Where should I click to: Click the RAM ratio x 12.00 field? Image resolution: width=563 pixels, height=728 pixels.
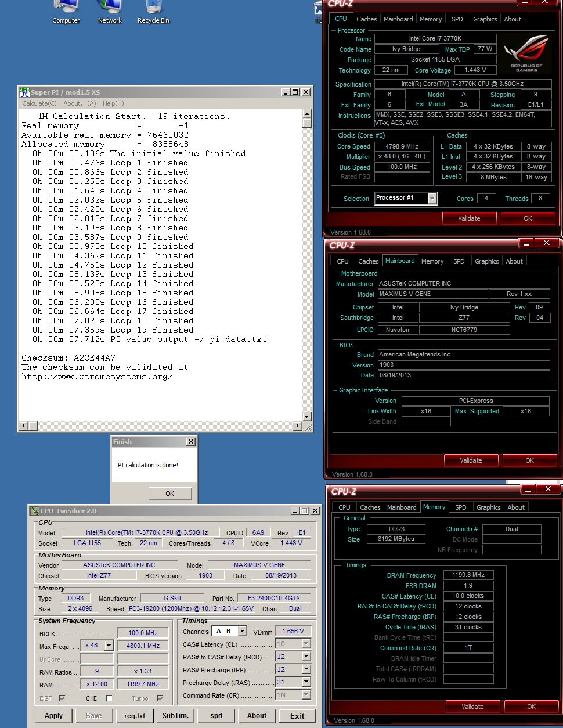click(96, 684)
